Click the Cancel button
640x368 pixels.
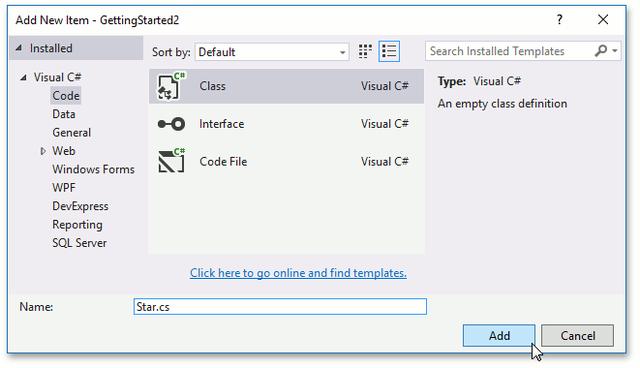click(577, 335)
